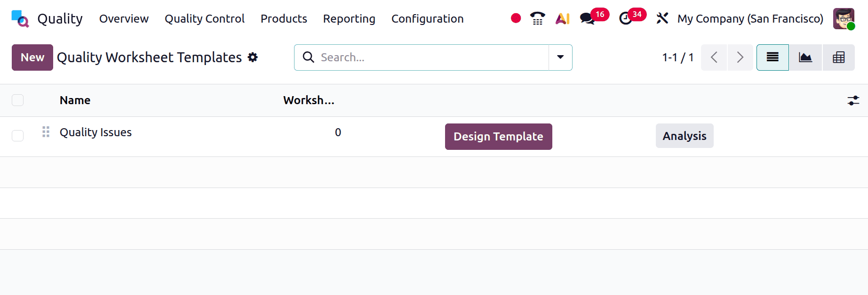Click the worksheet count 0 cell
This screenshot has height=295, width=868.
pyautogui.click(x=338, y=132)
